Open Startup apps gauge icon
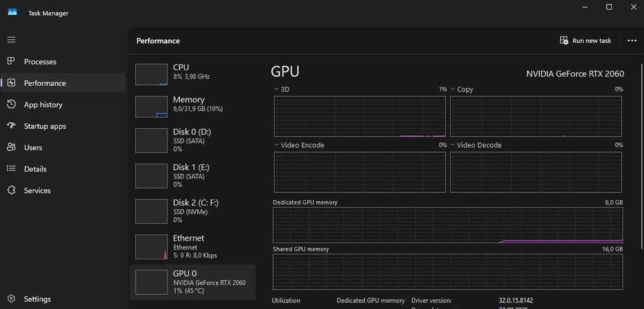 pos(11,126)
